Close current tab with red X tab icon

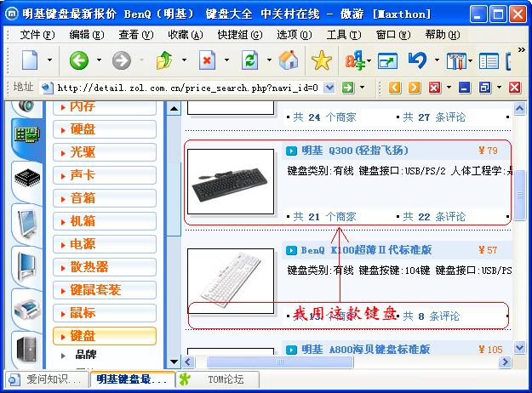(435, 88)
